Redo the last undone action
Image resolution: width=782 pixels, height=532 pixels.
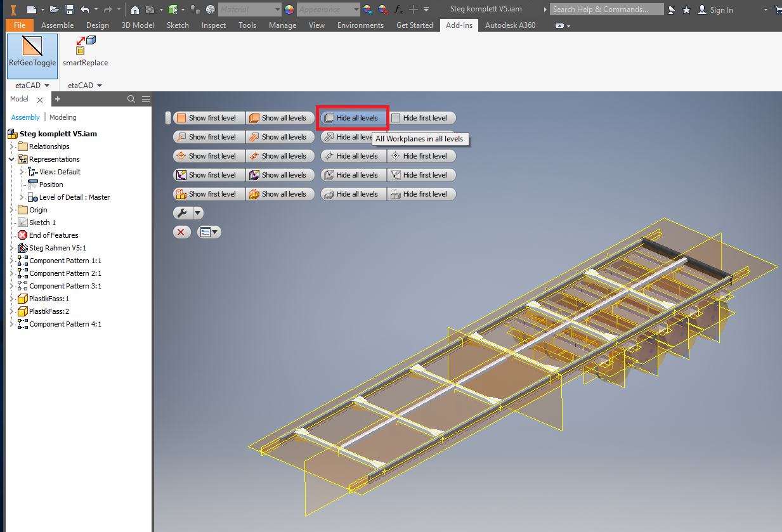coord(108,10)
